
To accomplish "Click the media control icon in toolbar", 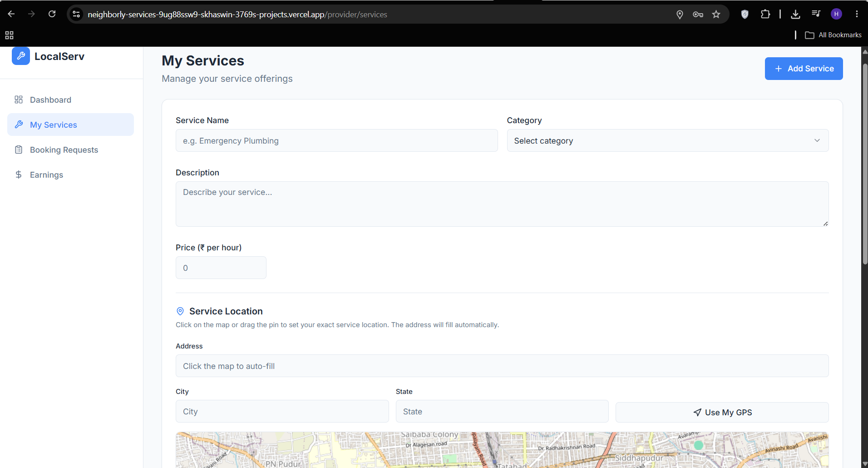I will click(816, 14).
